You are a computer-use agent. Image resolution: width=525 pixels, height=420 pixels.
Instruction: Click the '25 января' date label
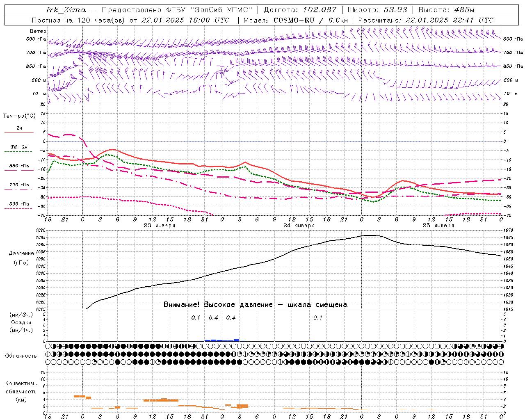(438, 226)
